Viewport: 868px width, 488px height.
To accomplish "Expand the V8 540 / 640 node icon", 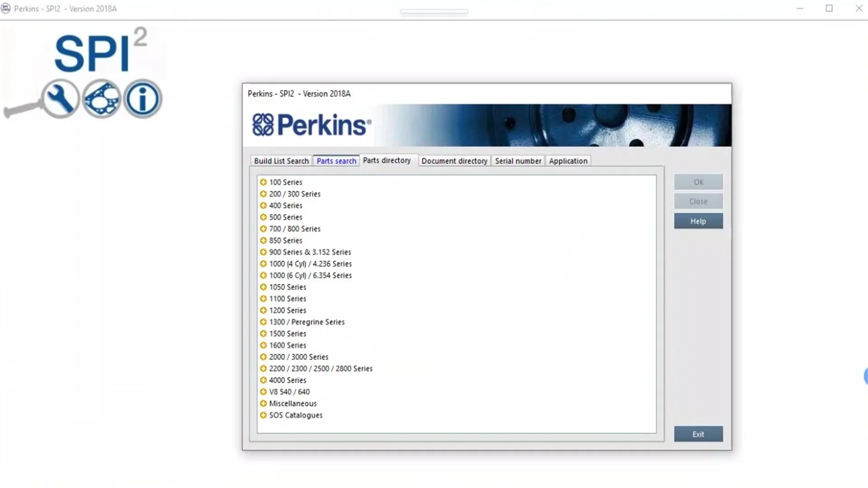I will click(x=263, y=392).
